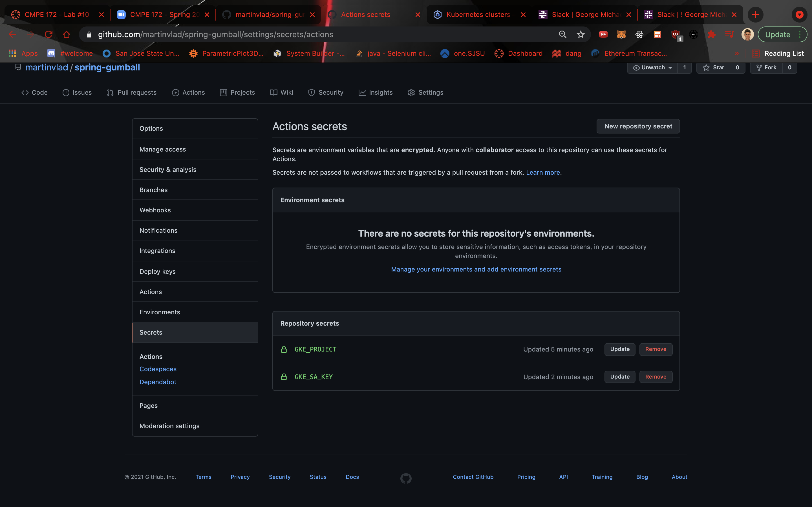812x507 pixels.
Task: Click New repository secret button
Action: pyautogui.click(x=638, y=126)
